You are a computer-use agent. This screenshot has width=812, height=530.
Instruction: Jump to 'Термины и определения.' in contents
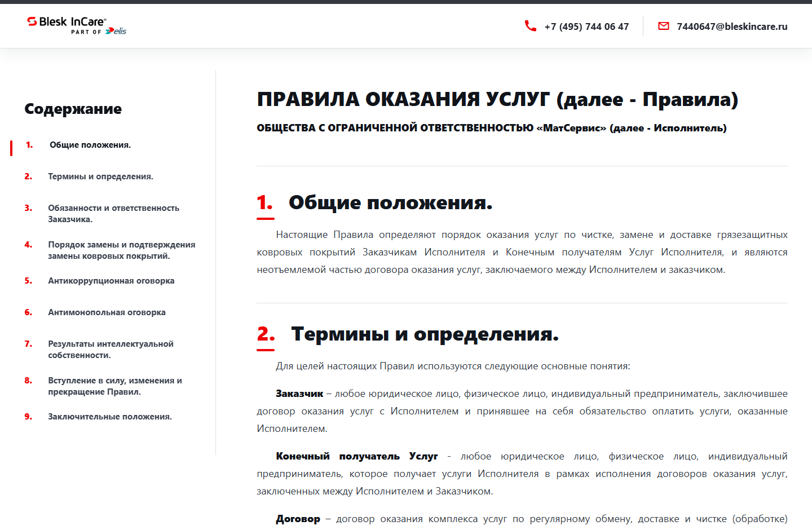pos(100,176)
